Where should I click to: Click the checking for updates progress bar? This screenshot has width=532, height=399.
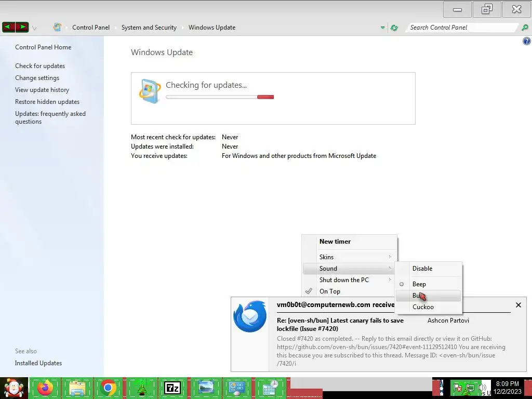pyautogui.click(x=220, y=97)
